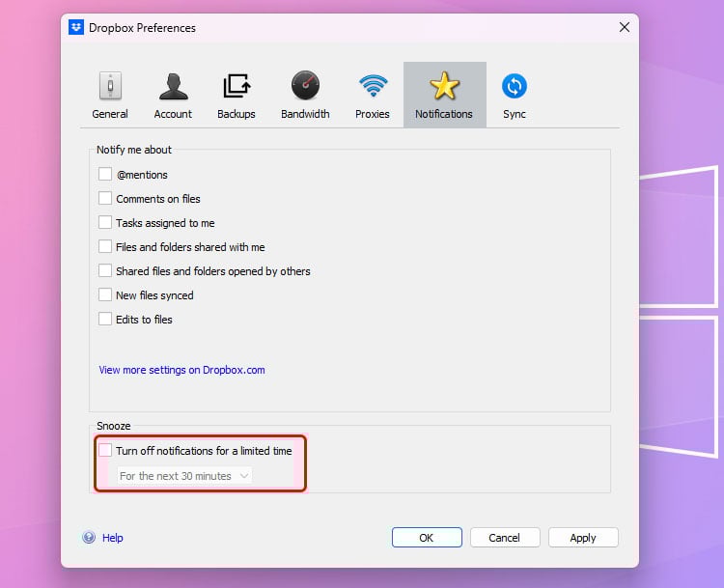Open the Sync arrows icon tab
The image size is (724, 588).
pyautogui.click(x=514, y=86)
